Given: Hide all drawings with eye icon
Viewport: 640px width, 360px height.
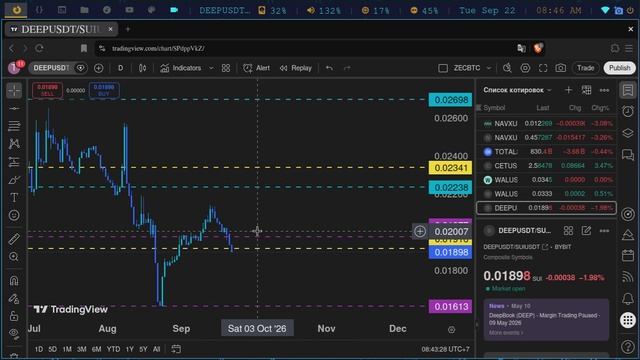Looking at the screenshot, I should 14,333.
